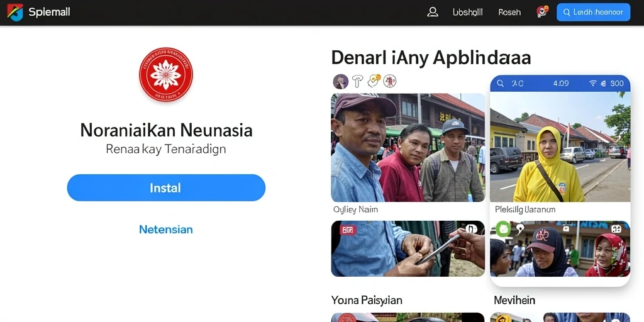Click the 300 value in phone status bar
Screen dimensions: 644x322
617,84
